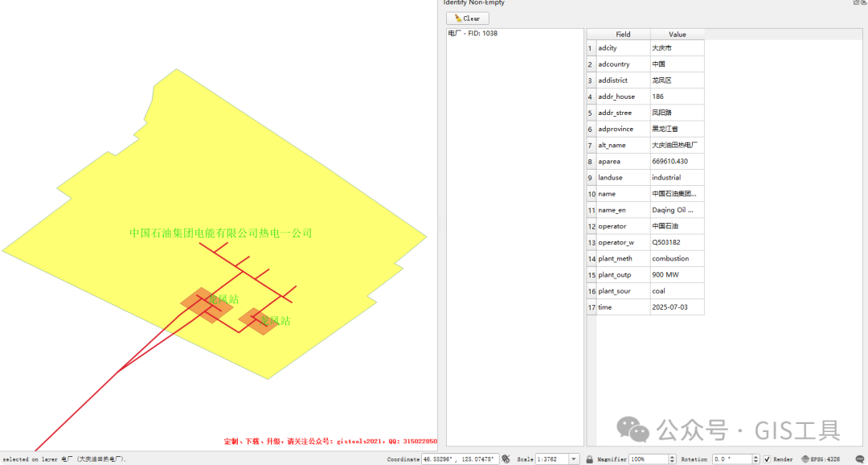Select the name field cell in row 10
Viewport: 868px width, 465px height.
pyautogui.click(x=624, y=194)
